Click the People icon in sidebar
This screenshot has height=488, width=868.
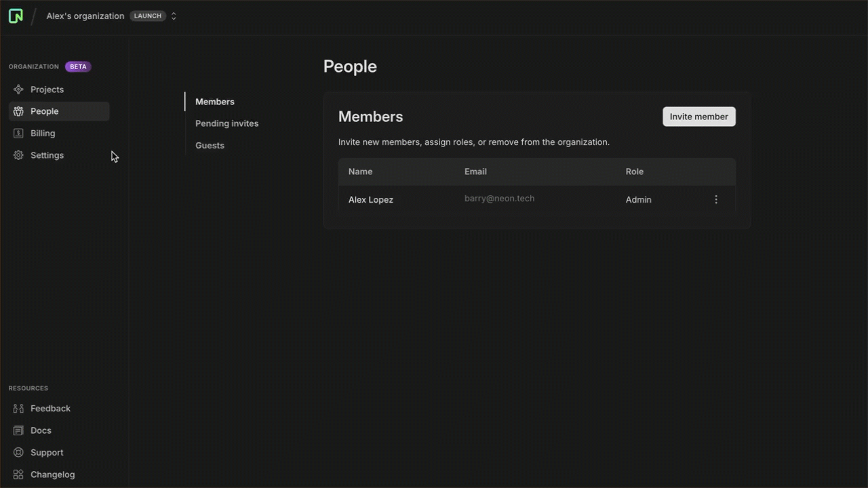click(18, 111)
